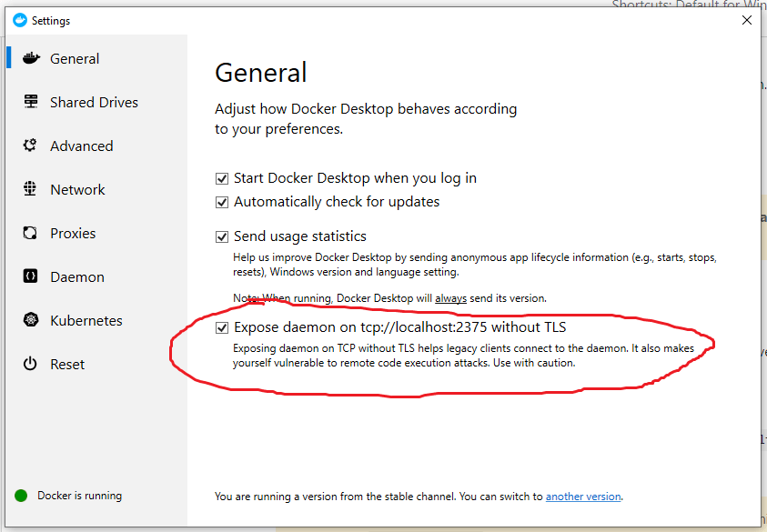This screenshot has height=532, width=767.
Task: Click the Reset power icon
Action: pyautogui.click(x=31, y=364)
